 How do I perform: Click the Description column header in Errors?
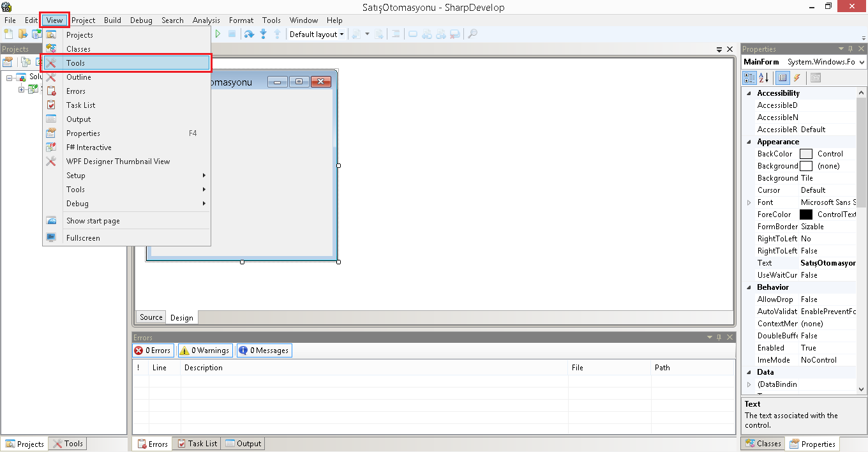click(x=375, y=368)
